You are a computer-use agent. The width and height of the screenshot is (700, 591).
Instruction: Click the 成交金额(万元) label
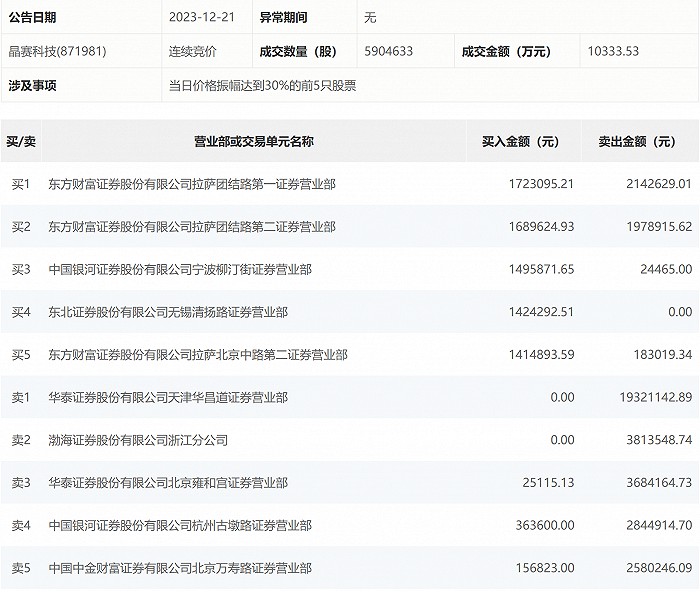506,51
